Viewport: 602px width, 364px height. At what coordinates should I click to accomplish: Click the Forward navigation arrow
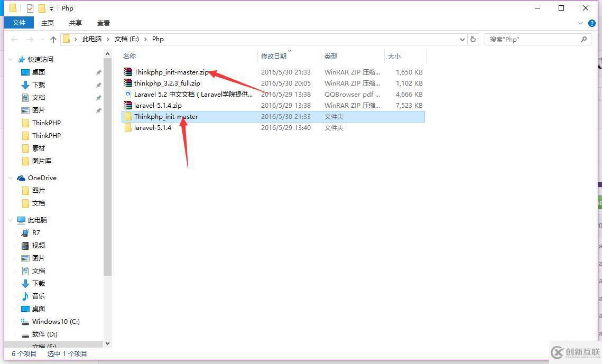(30, 39)
